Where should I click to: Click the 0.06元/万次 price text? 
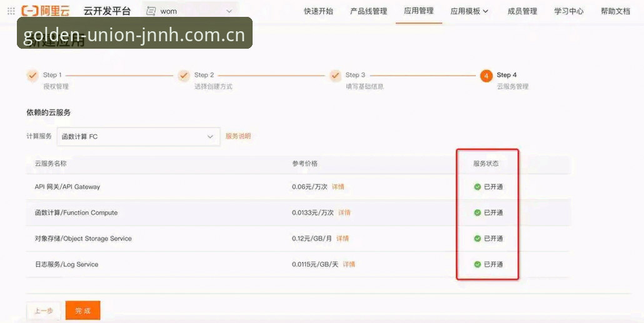pos(309,187)
